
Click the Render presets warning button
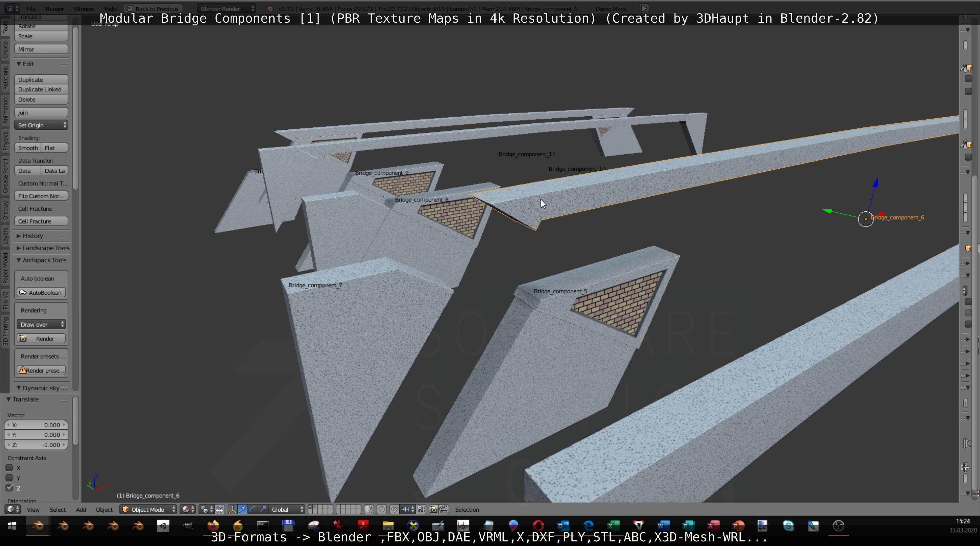tap(41, 370)
